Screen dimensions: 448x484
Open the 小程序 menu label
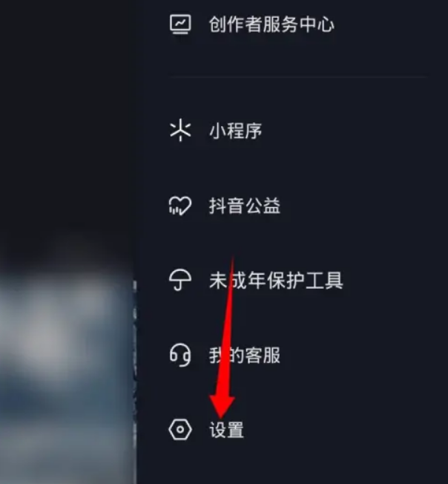[236, 131]
